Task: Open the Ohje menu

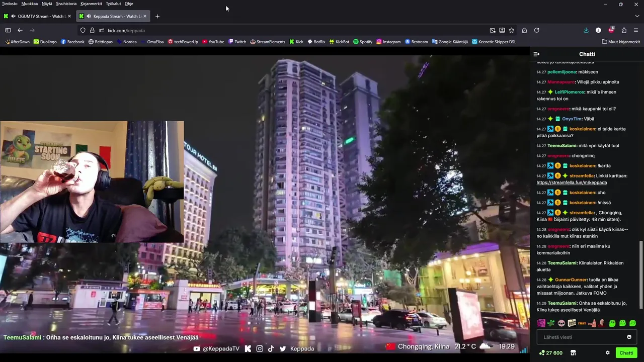Action: (x=129, y=4)
